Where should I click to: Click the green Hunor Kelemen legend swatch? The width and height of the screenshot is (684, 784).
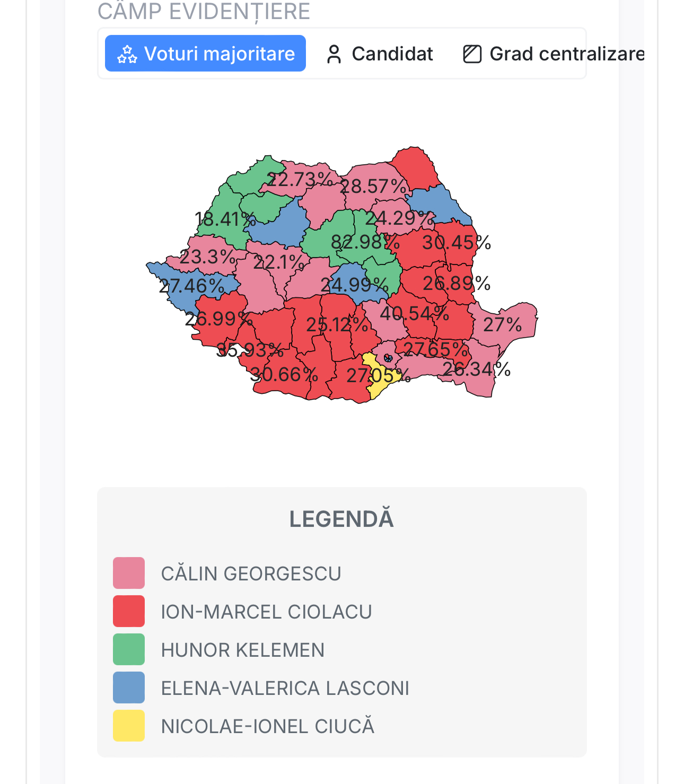[x=129, y=649]
